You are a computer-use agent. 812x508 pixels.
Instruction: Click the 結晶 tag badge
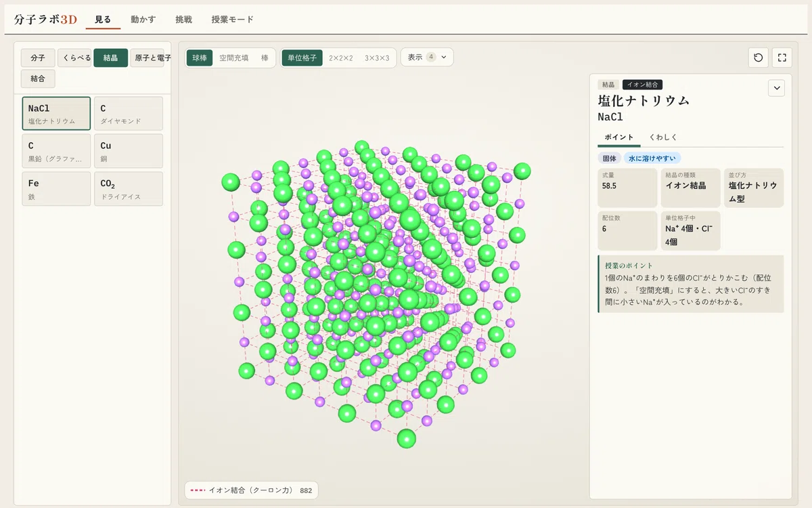(608, 85)
